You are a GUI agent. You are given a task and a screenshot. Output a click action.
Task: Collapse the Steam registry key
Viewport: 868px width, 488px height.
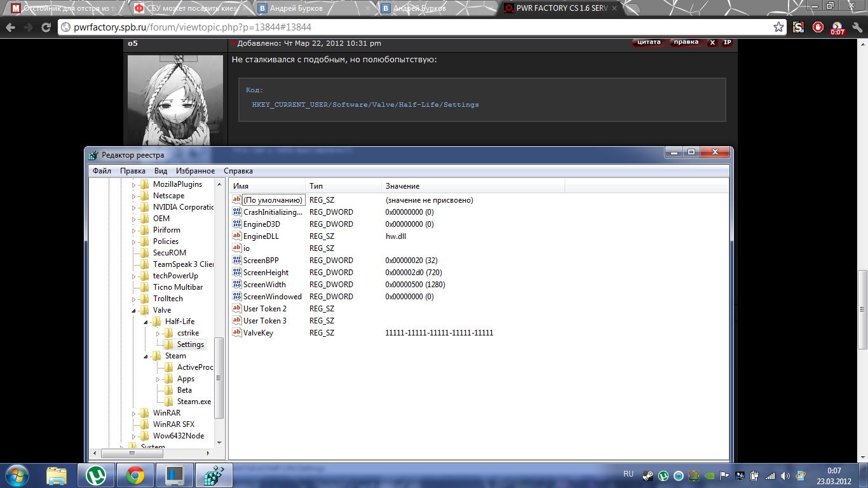click(146, 356)
